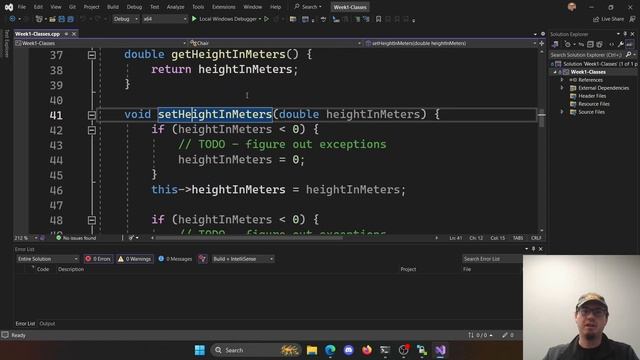The width and height of the screenshot is (640, 360).
Task: Click No issues found status indicator
Action: (x=76, y=238)
